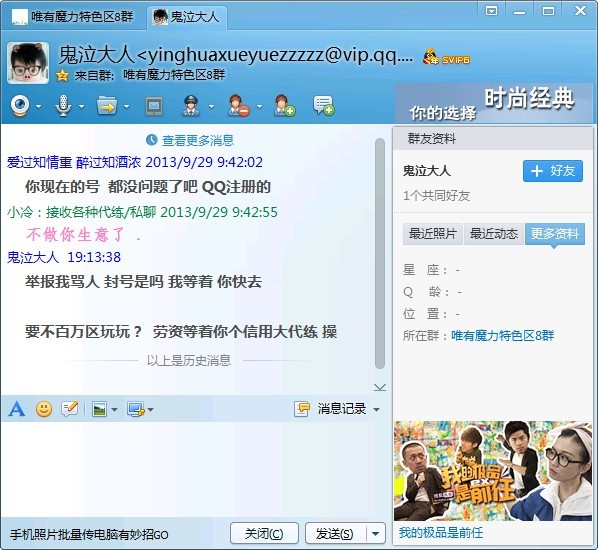Click the 群友资料 panel header

[x=493, y=138]
